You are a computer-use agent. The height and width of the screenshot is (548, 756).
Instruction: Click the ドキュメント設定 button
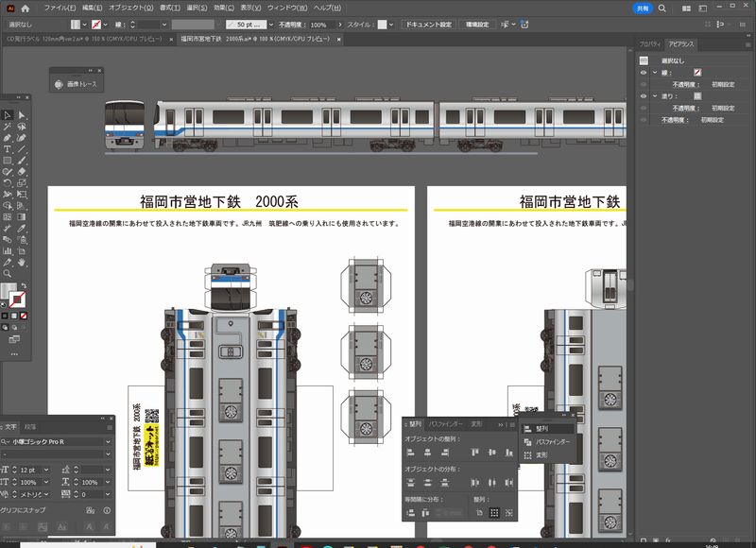[x=429, y=24]
